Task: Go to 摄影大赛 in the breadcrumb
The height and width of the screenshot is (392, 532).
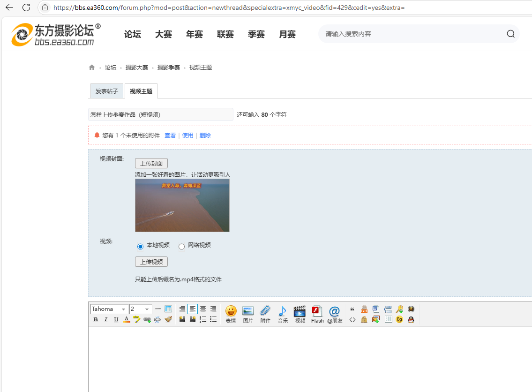Action: click(137, 67)
